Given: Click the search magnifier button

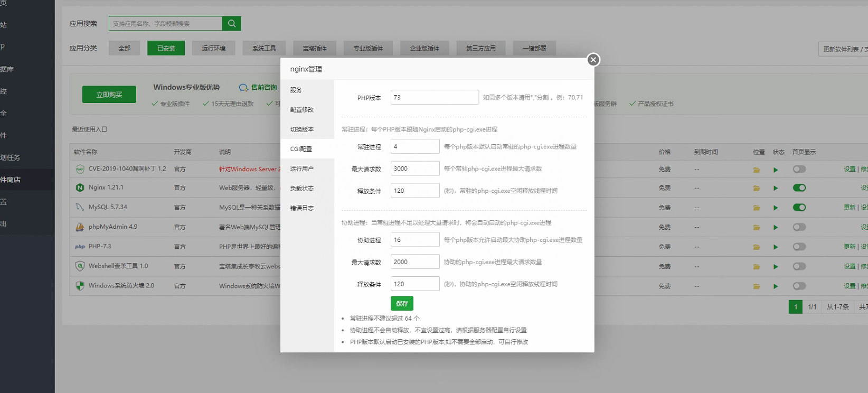Looking at the screenshot, I should pos(232,23).
